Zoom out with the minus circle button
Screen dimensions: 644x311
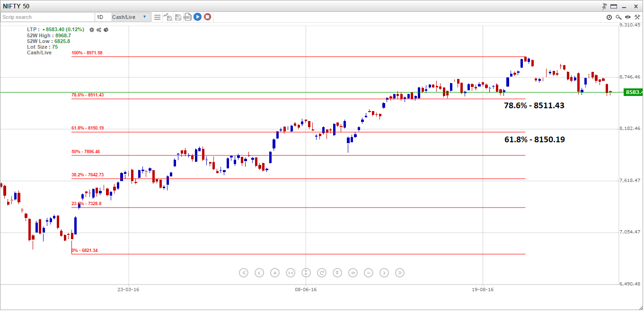(x=369, y=273)
